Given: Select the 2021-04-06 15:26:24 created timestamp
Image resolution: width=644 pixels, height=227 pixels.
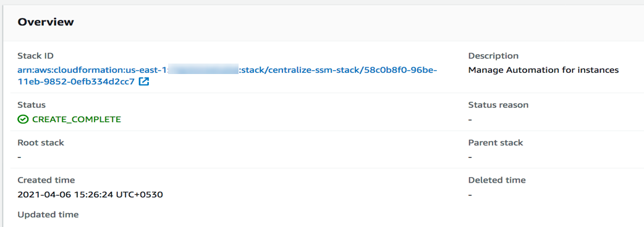Looking at the screenshot, I should click(x=90, y=194).
